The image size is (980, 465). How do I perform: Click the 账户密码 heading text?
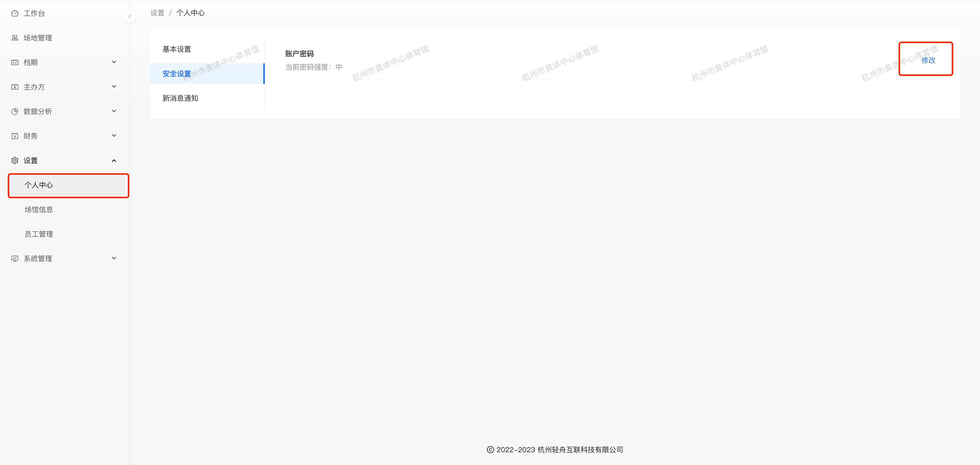coord(299,54)
